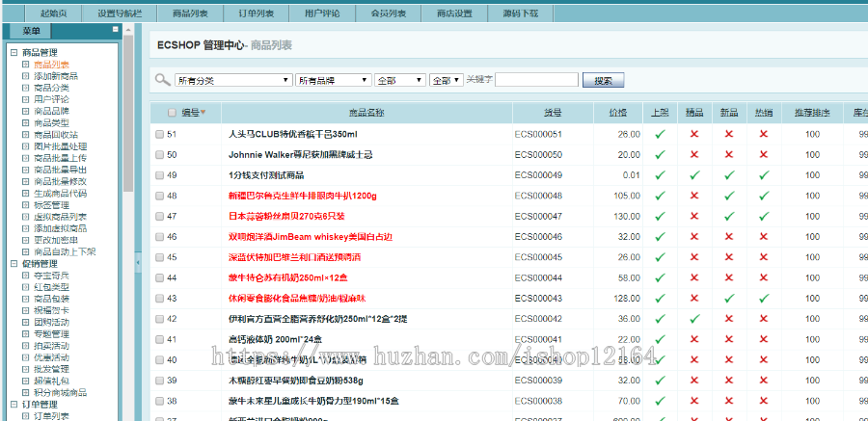This screenshot has width=868, height=421.
Task: Check the box for item 50
Action: click(159, 155)
